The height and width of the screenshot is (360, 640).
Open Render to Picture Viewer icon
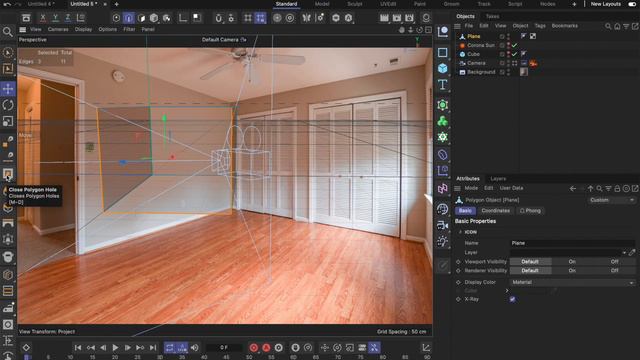pyautogui.click(x=397, y=18)
